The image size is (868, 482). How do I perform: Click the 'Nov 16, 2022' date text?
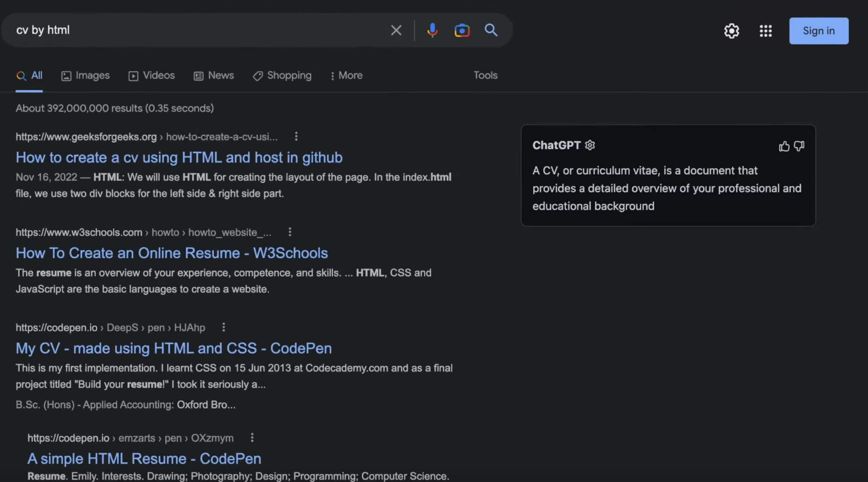[x=46, y=177]
